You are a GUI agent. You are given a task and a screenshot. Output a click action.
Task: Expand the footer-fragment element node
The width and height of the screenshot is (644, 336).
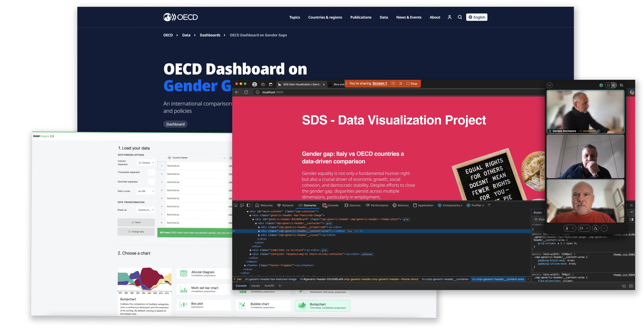245,265
